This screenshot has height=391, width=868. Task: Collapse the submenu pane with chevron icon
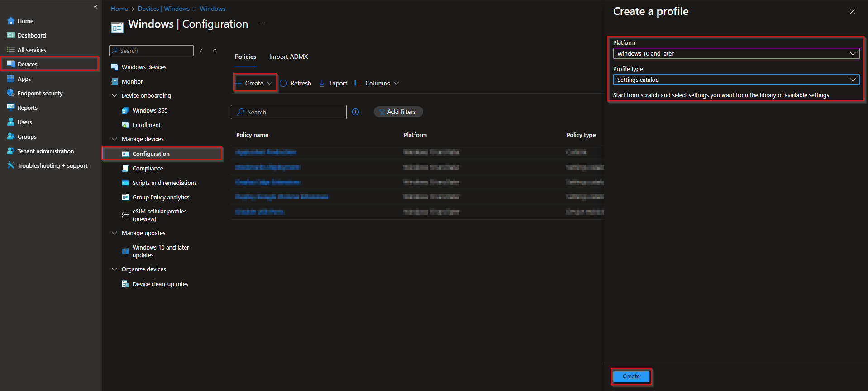(x=215, y=51)
